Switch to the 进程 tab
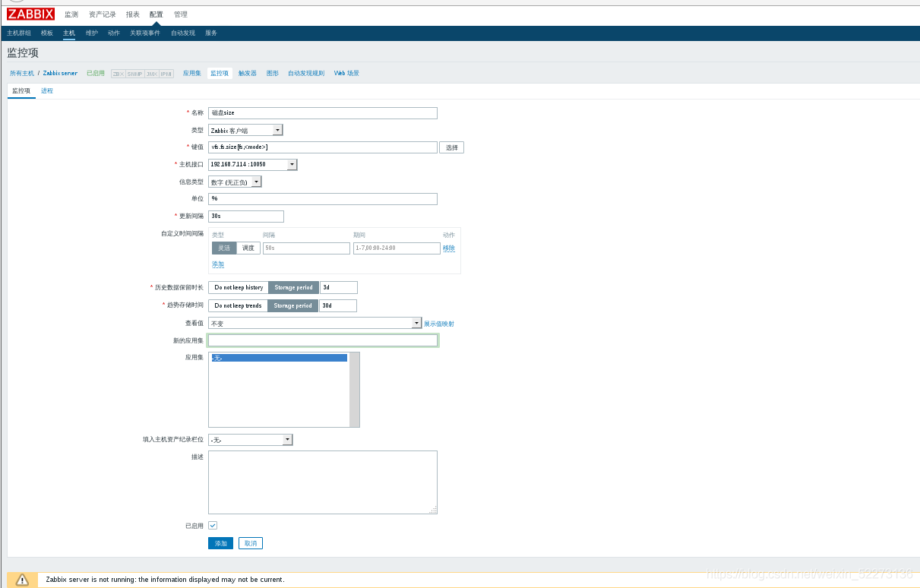 click(x=47, y=91)
